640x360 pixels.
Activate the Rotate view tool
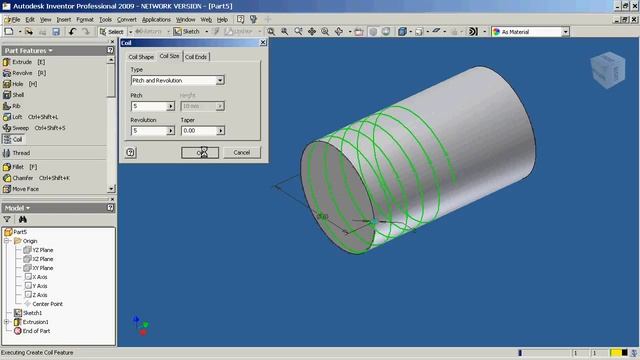coord(339,31)
